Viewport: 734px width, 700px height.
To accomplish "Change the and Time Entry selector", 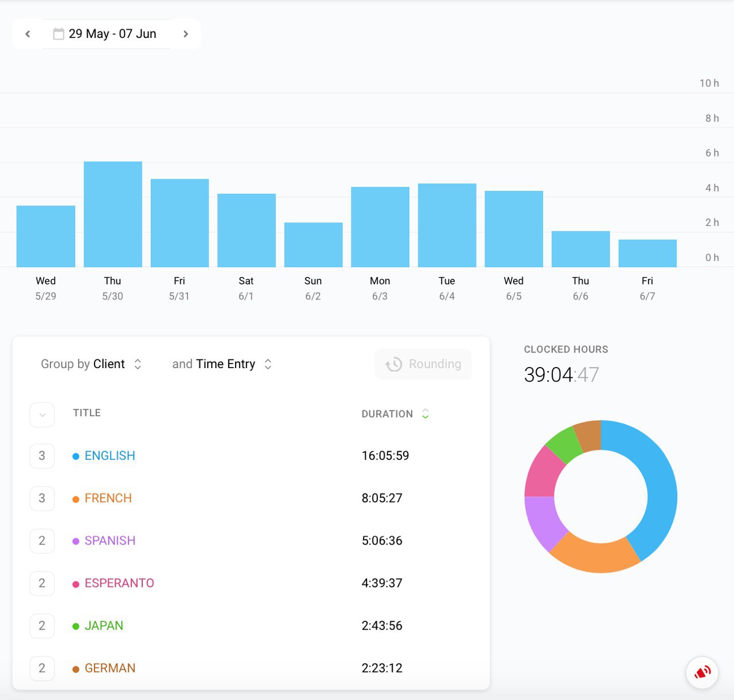I will click(x=222, y=364).
